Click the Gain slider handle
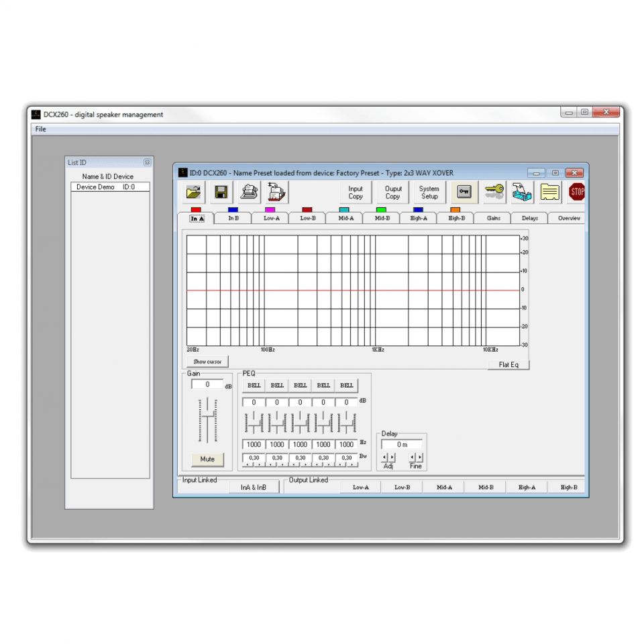 (208, 414)
